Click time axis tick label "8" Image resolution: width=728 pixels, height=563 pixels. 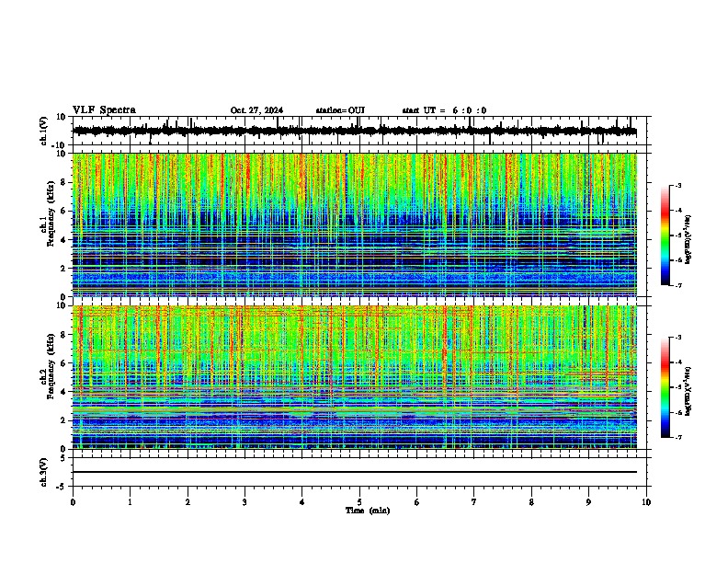531,502
